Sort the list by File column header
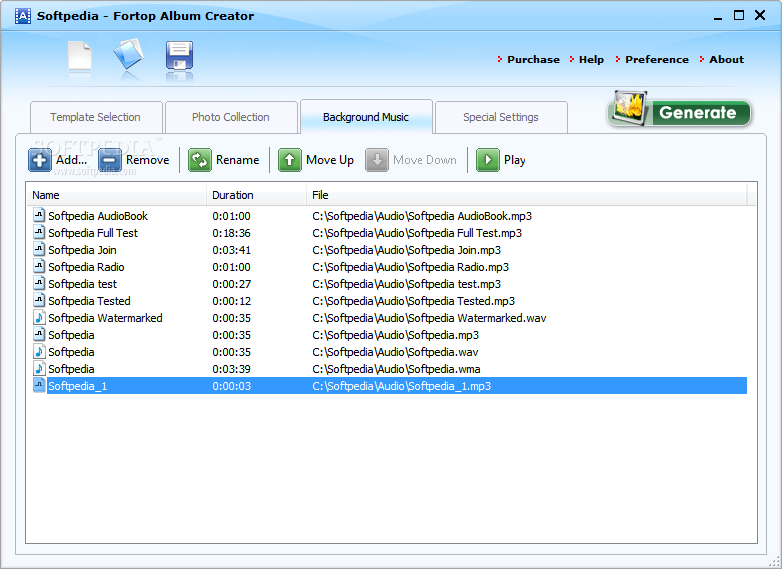 [527, 195]
